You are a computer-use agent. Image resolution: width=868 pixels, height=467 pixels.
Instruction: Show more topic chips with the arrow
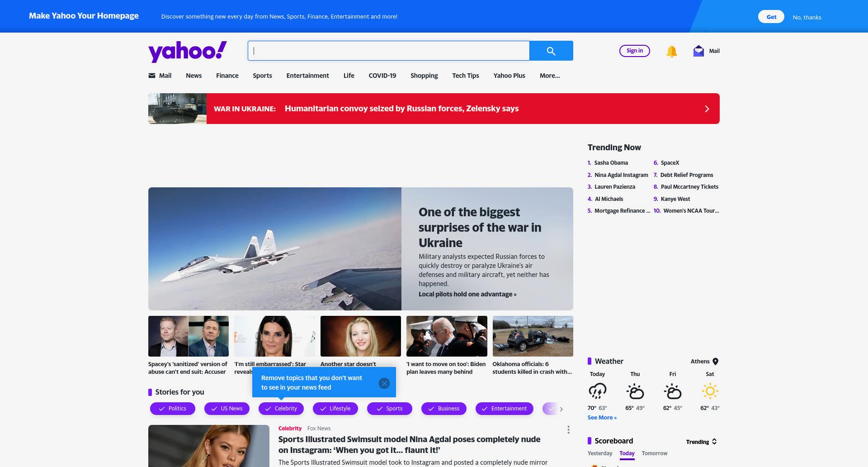coord(561,409)
